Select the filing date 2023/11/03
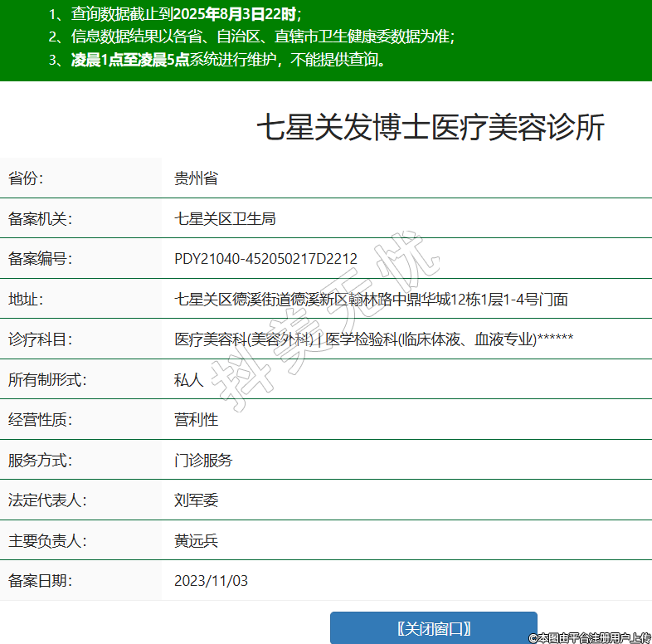This screenshot has height=644, width=652. 211,581
